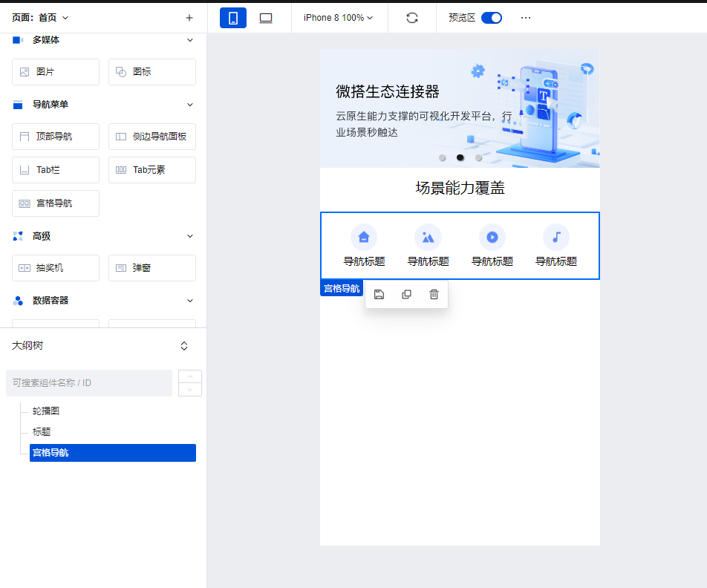Viewport: 707px width, 588px height.
Task: Select the 宫格导航 component in library
Action: (x=56, y=203)
